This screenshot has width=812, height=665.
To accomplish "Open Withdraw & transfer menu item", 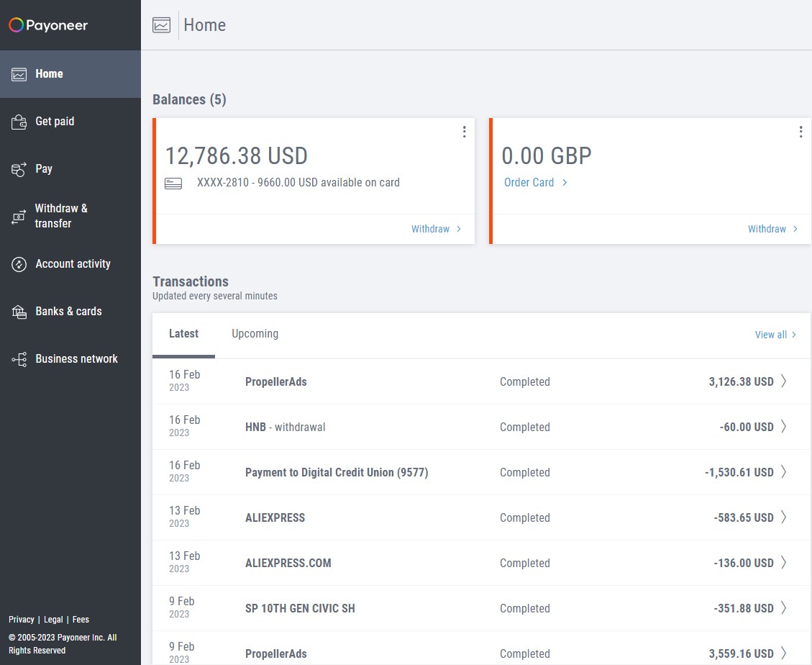I will [70, 216].
